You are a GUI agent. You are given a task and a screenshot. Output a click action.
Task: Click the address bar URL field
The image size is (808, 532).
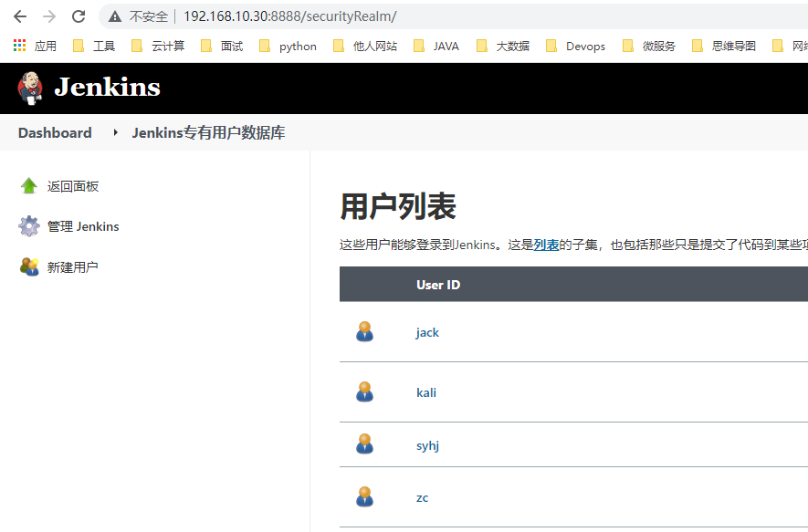(x=290, y=16)
